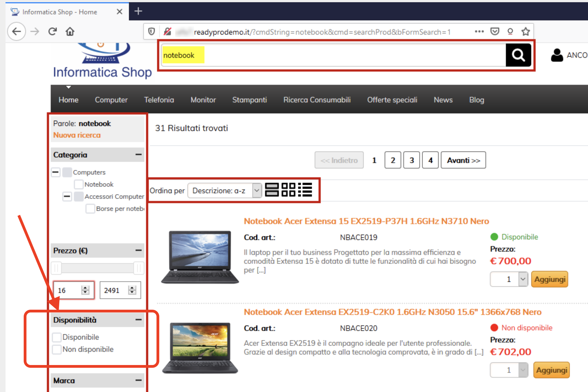Go to results page 2

pyautogui.click(x=393, y=160)
